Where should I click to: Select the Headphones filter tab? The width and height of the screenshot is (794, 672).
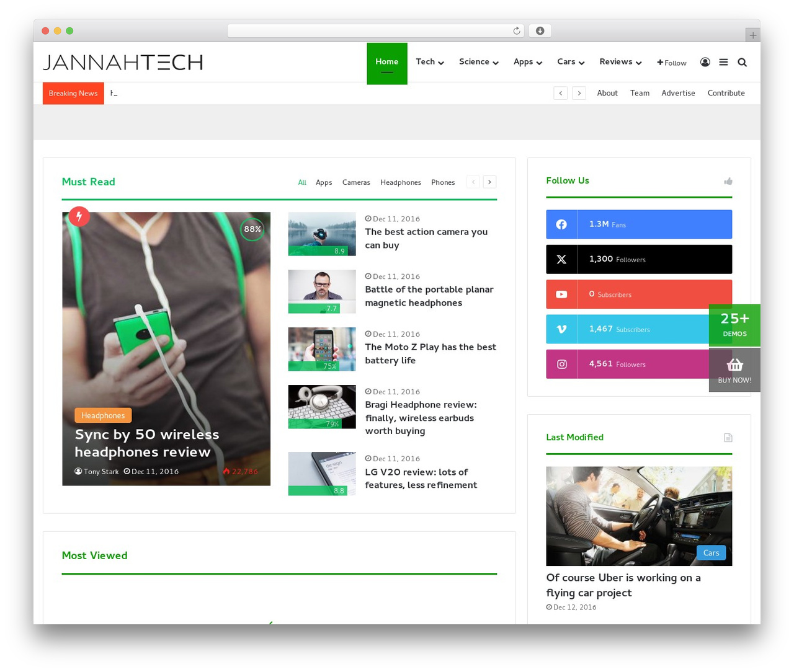click(401, 182)
